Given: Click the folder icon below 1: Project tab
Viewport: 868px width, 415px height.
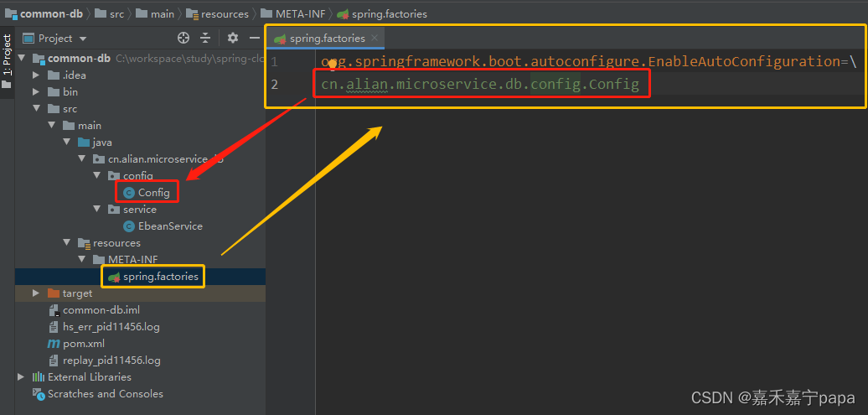Looking at the screenshot, I should 7,85.
